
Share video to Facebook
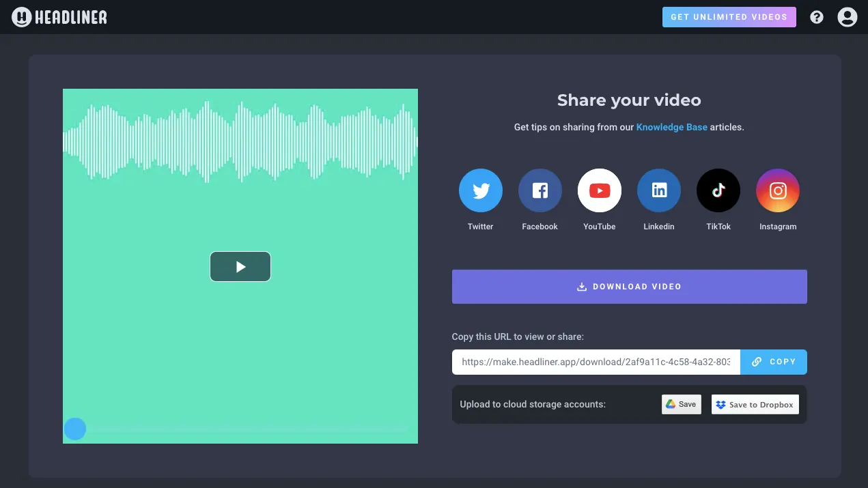[x=540, y=190]
